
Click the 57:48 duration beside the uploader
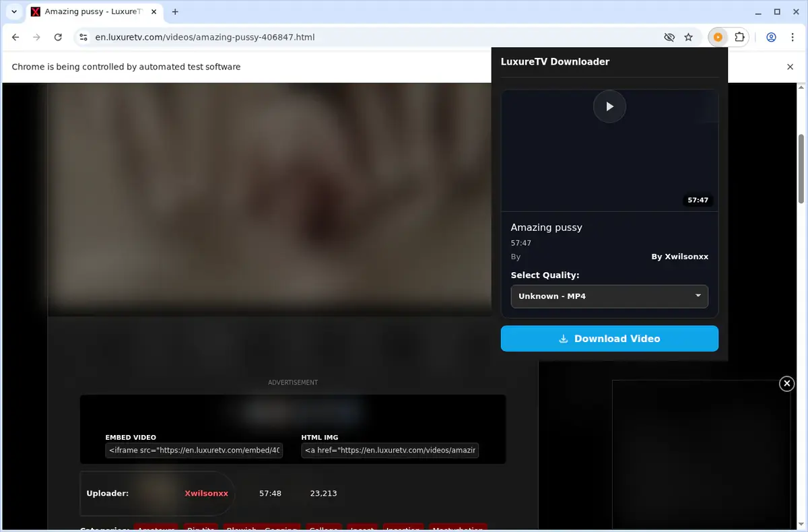(x=270, y=493)
